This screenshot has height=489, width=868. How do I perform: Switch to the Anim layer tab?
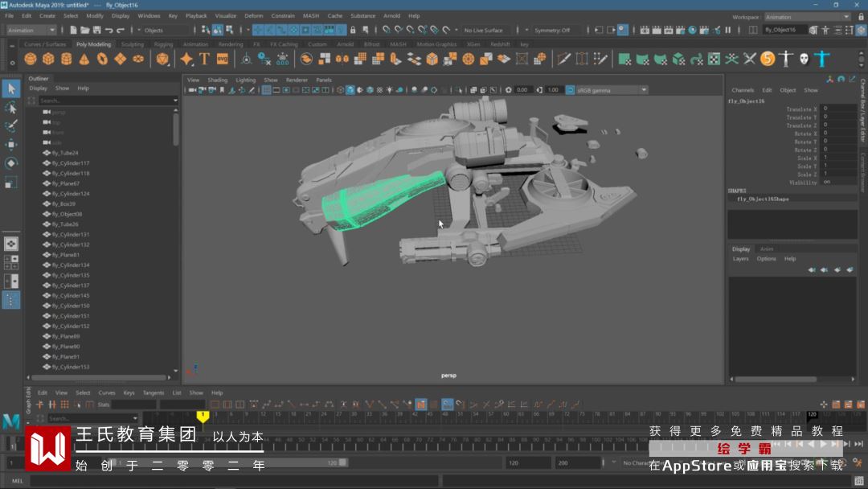(x=766, y=249)
